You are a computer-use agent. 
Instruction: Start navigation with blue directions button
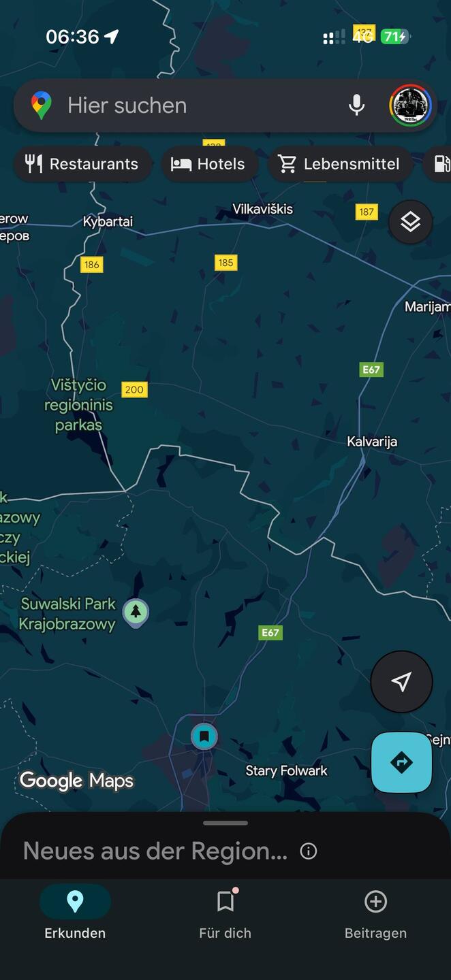[x=401, y=762]
